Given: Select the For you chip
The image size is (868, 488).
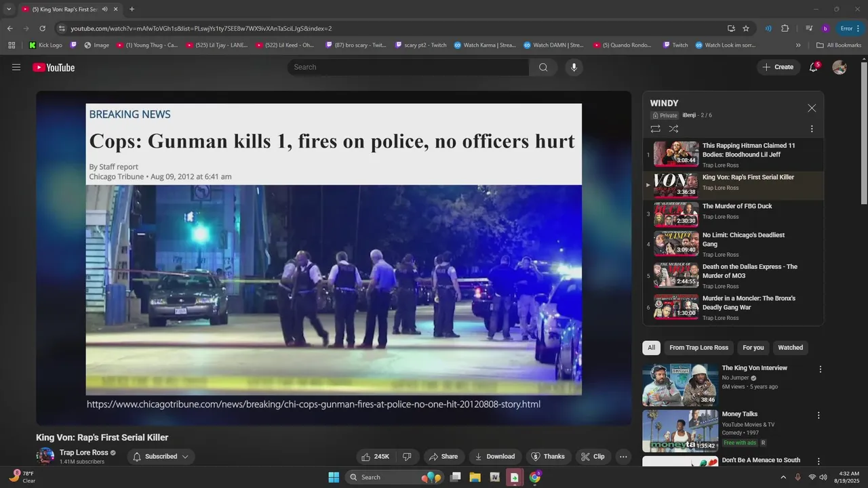Looking at the screenshot, I should tap(753, 348).
